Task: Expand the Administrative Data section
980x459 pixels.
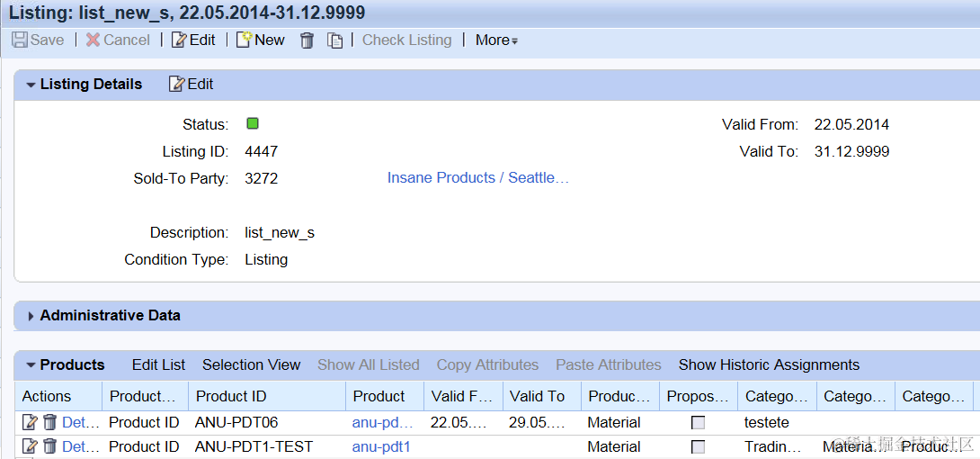Action: 31,316
